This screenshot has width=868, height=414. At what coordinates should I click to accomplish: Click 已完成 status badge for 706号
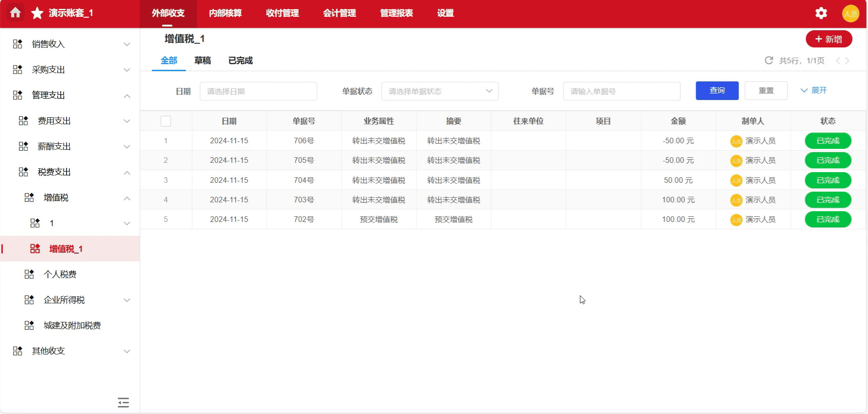pyautogui.click(x=828, y=141)
